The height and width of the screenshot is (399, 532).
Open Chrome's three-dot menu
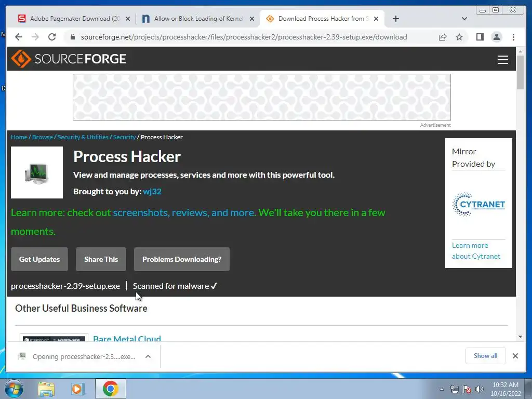click(x=513, y=37)
